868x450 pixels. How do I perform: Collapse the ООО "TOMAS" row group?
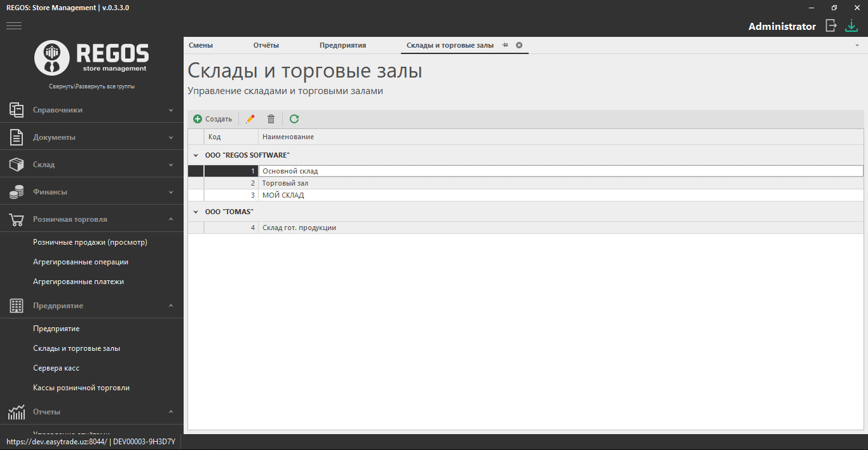point(196,212)
